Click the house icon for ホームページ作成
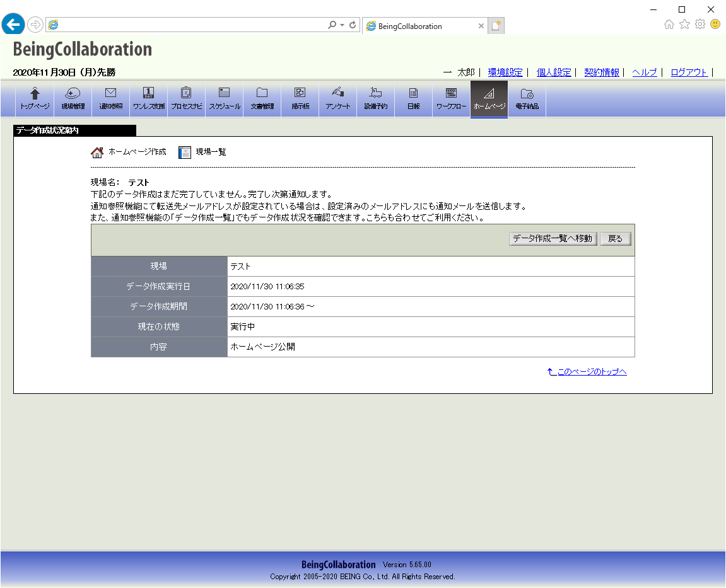This screenshot has width=726, height=588. pyautogui.click(x=97, y=153)
